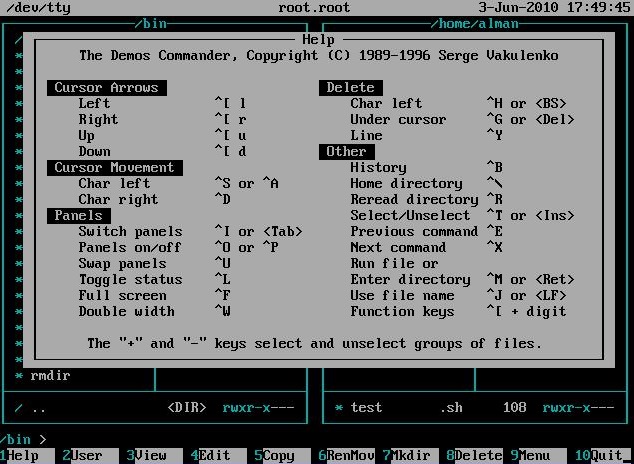Click the 'Next command' help entry
The width and height of the screenshot is (634, 464).
(398, 247)
